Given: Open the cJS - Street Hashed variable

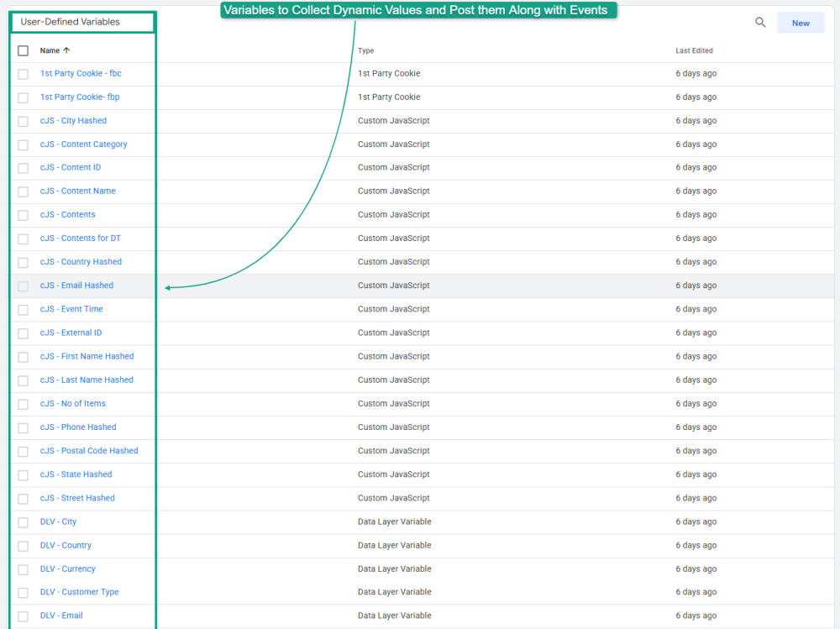Looking at the screenshot, I should (x=77, y=497).
